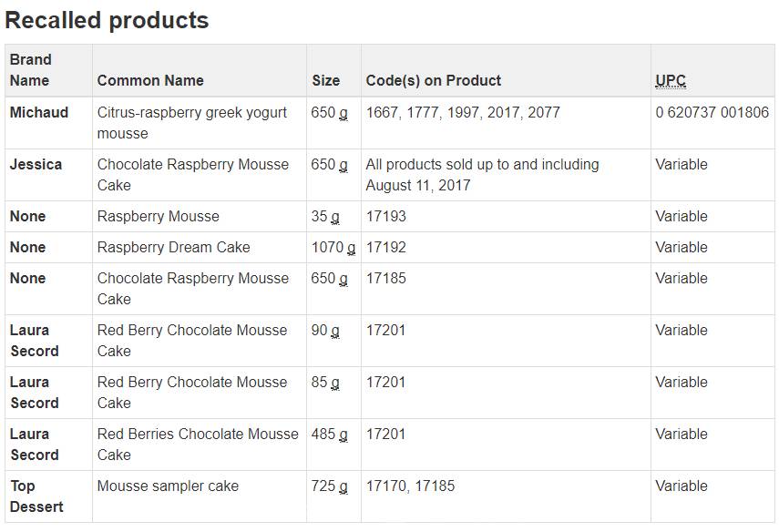Select UPC number 0 620737 001806

tap(712, 112)
